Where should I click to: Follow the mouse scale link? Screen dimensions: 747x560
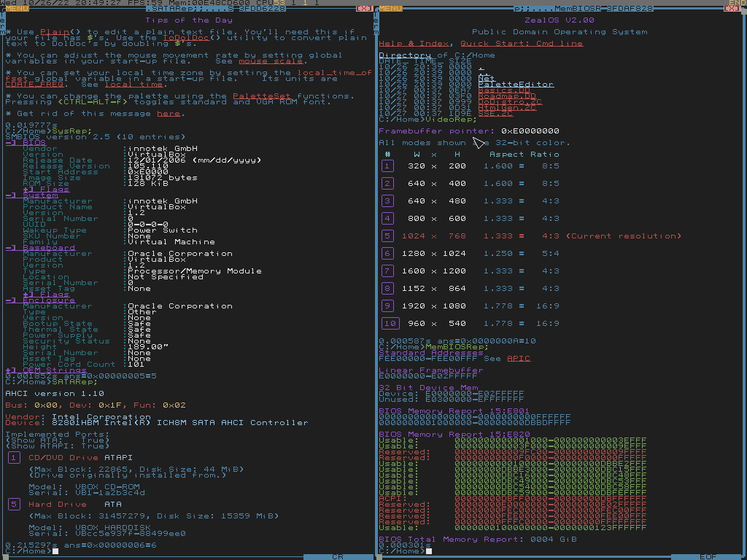click(x=271, y=61)
